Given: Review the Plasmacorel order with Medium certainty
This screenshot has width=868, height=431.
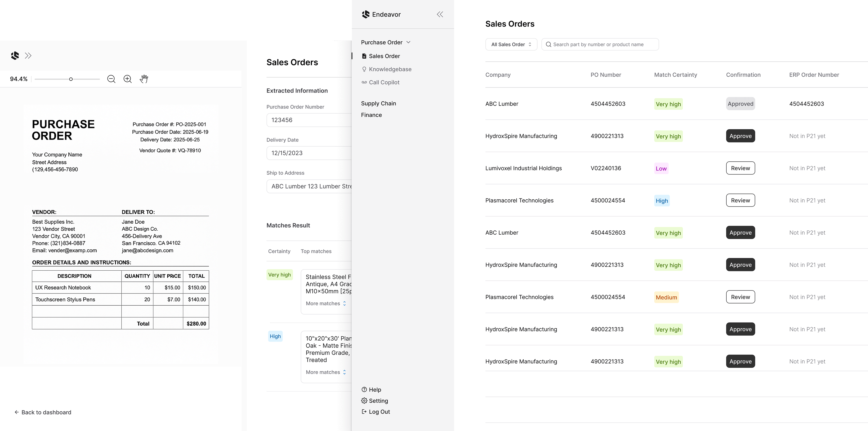Looking at the screenshot, I should (x=740, y=297).
